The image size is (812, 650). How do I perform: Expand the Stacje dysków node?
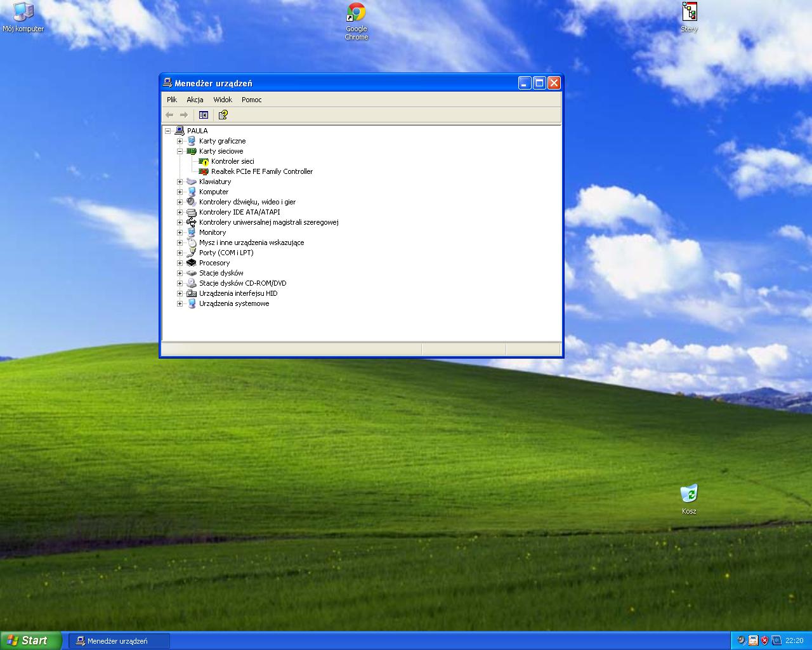pyautogui.click(x=180, y=273)
